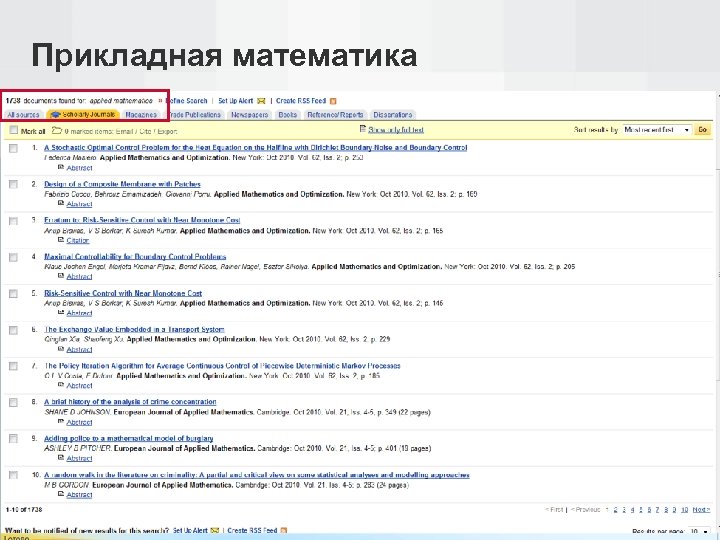Click the orange RSS icon beside top Create RSS Feed
The height and width of the screenshot is (540, 720).
(x=333, y=101)
